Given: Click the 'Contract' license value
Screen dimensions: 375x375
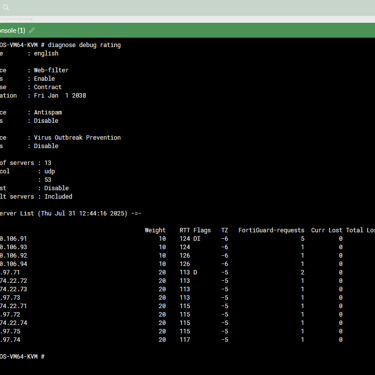Looking at the screenshot, I should (48, 87).
